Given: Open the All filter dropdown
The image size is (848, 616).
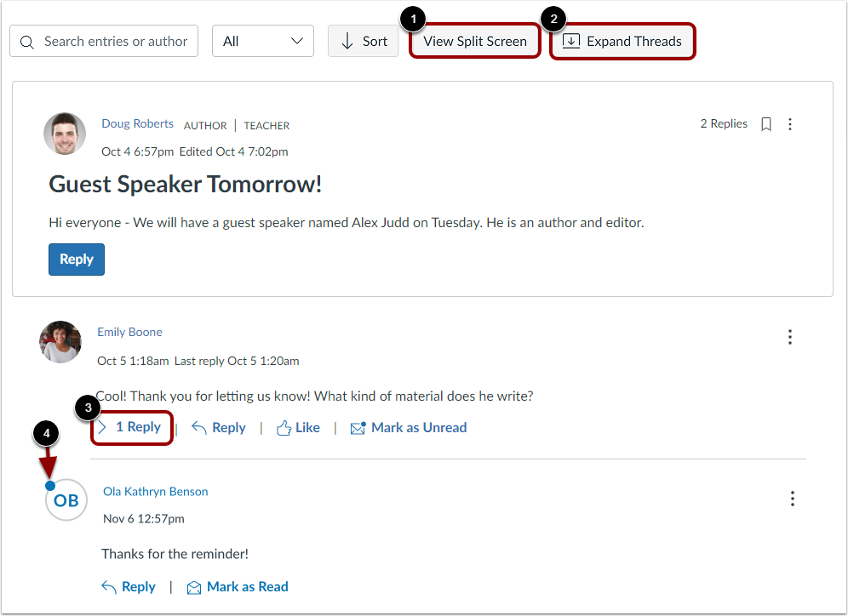Looking at the screenshot, I should pyautogui.click(x=262, y=41).
